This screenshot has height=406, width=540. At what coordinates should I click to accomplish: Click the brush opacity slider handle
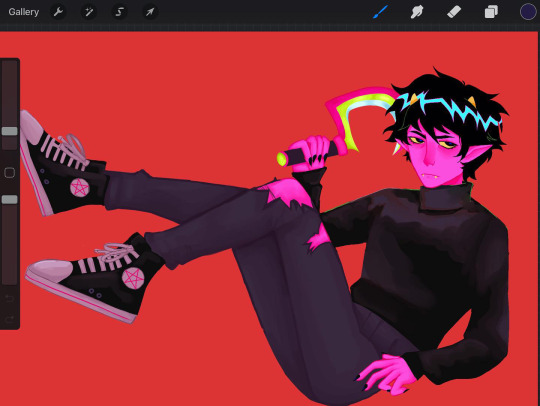[x=9, y=199]
